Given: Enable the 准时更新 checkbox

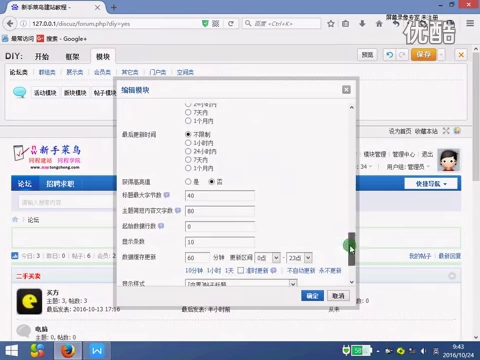Looking at the screenshot, I should (x=240, y=270).
